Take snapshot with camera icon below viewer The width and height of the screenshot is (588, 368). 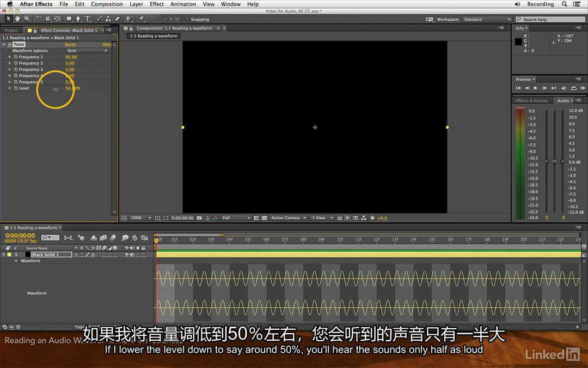coord(199,218)
